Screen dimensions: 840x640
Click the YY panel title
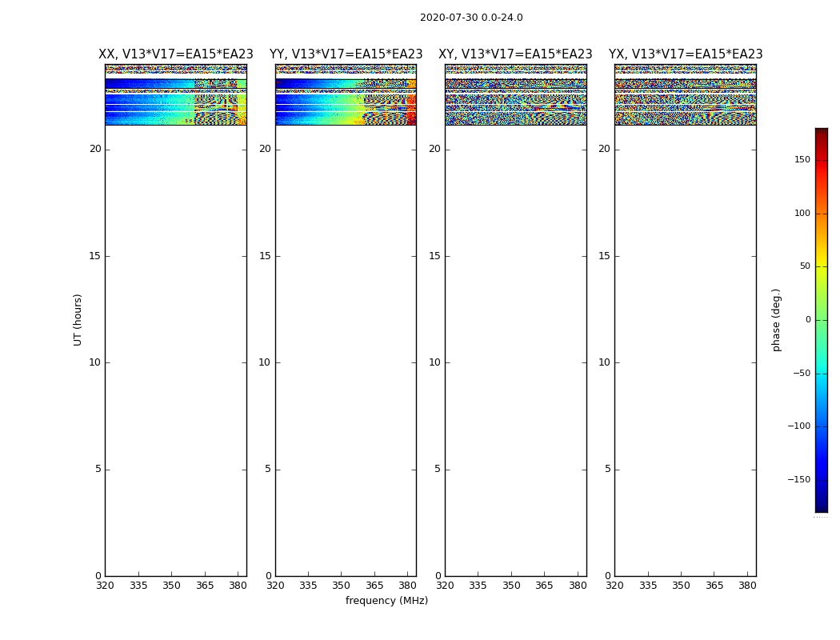click(346, 54)
